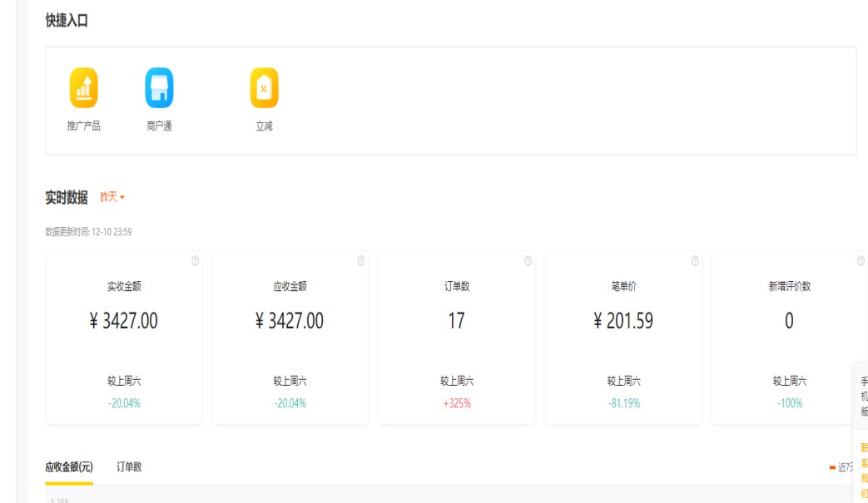Click the help icon on 应收金额 card
The width and height of the screenshot is (868, 503).
pos(361,261)
